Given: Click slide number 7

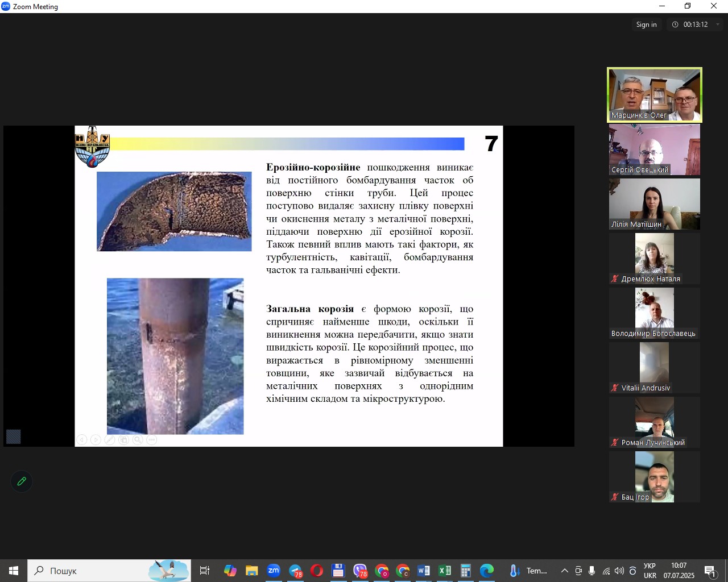Looking at the screenshot, I should pyautogui.click(x=491, y=144).
